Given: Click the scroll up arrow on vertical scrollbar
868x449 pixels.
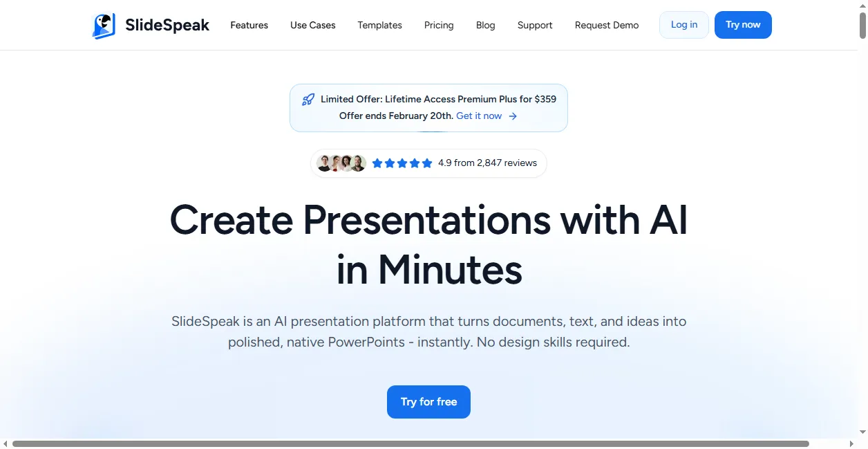Looking at the screenshot, I should (x=862, y=5).
